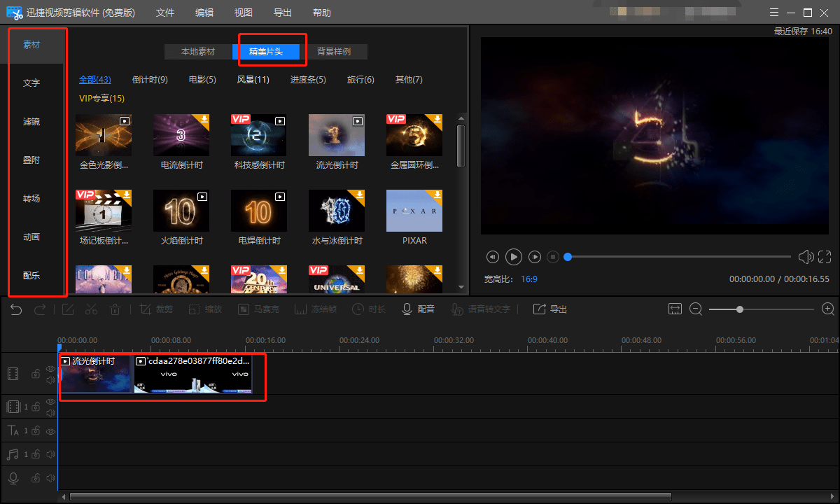Click the play button in the preview
Screen dimensions: 840x504
[x=514, y=257]
